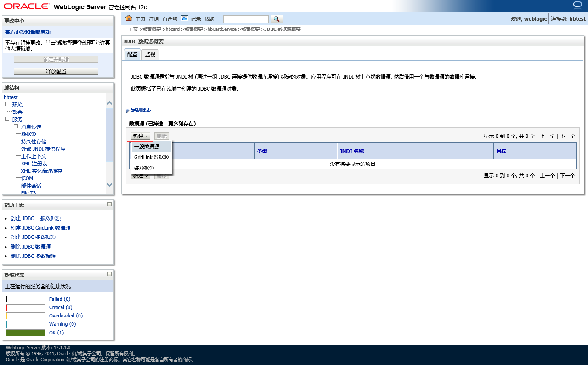Click the 定制此表 link
Viewport: 588px width, 368px height.
[141, 110]
